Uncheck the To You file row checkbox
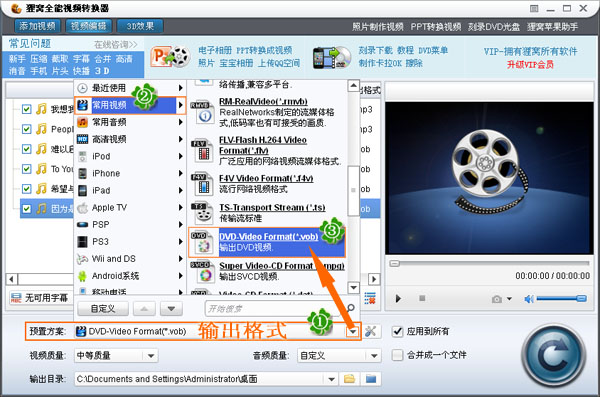Image resolution: width=600 pixels, height=397 pixels. [x=26, y=169]
